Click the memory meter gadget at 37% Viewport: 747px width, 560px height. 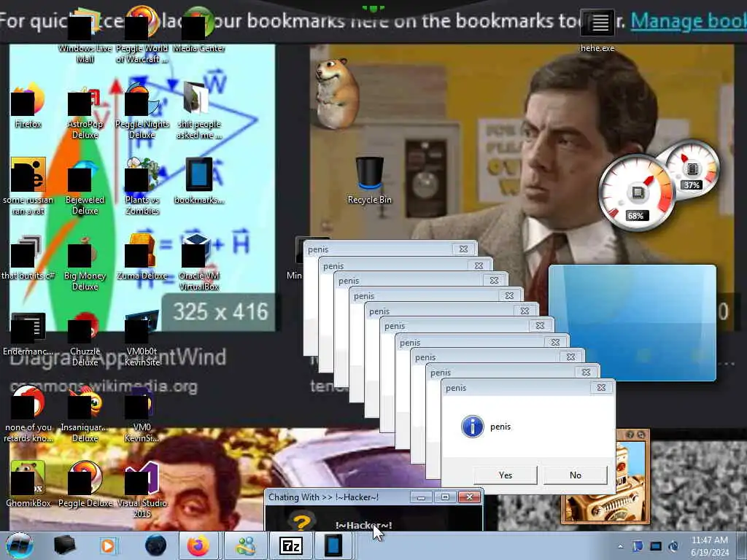click(x=693, y=168)
